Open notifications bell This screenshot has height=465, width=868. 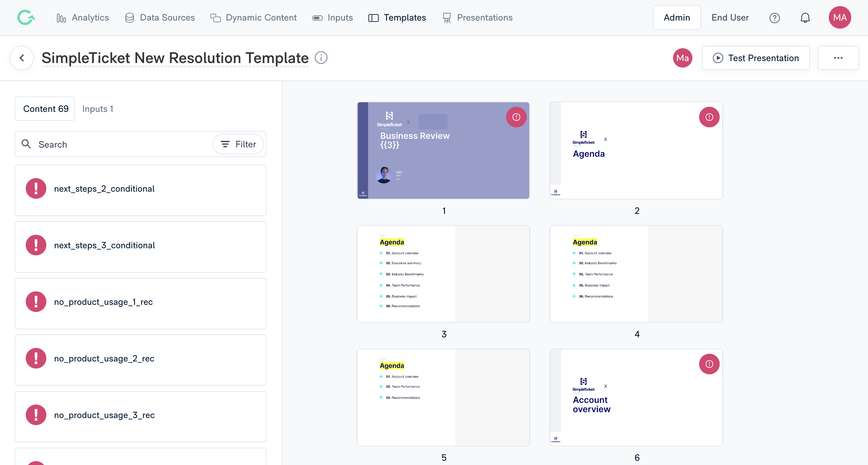[805, 18]
